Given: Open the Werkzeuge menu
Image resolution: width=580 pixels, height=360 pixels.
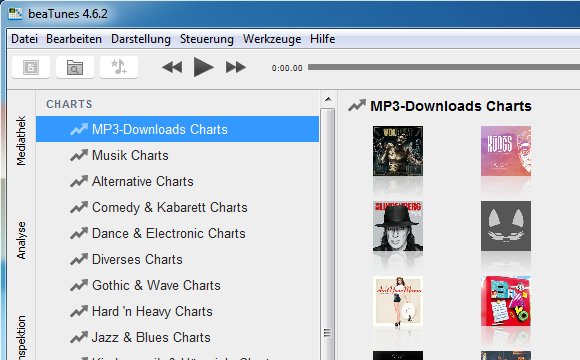Looking at the screenshot, I should 272,39.
